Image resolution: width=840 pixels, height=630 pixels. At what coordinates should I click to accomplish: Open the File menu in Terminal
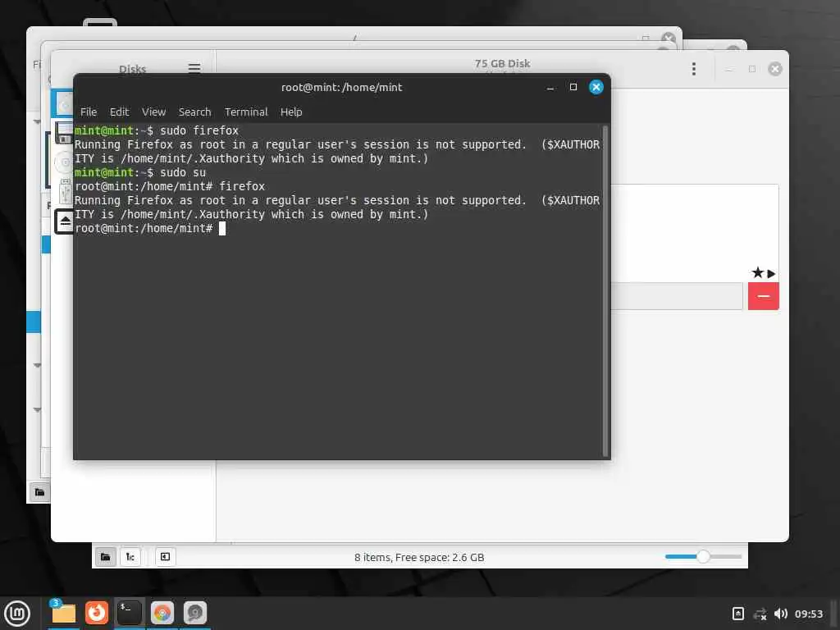point(89,112)
